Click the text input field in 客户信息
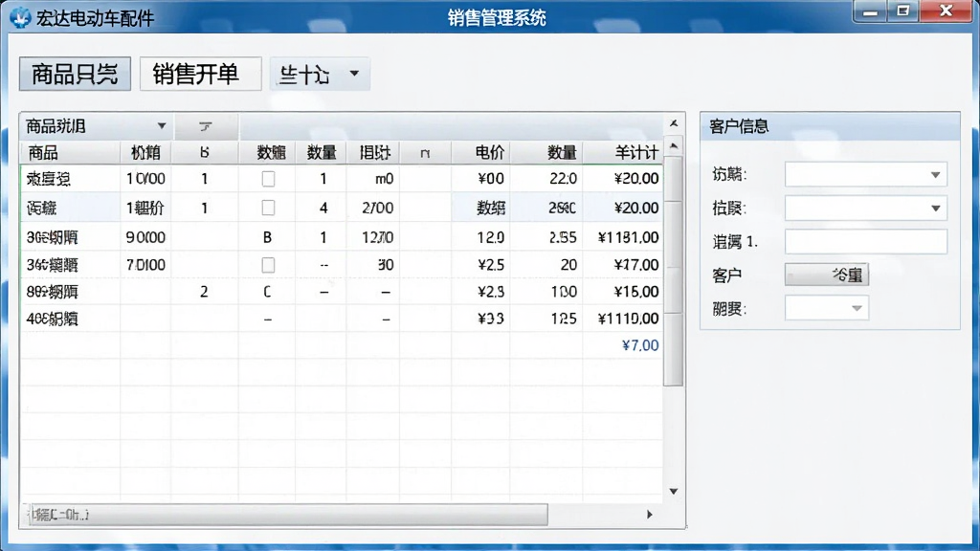Screen dimensions: 980x551 (x=865, y=241)
